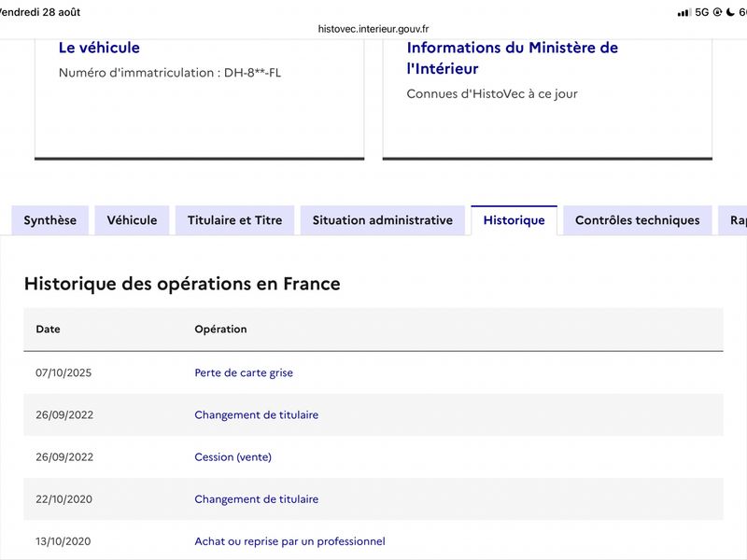747x560 pixels.
Task: Click the registration number DH-8**-FL text
Action: coord(252,73)
